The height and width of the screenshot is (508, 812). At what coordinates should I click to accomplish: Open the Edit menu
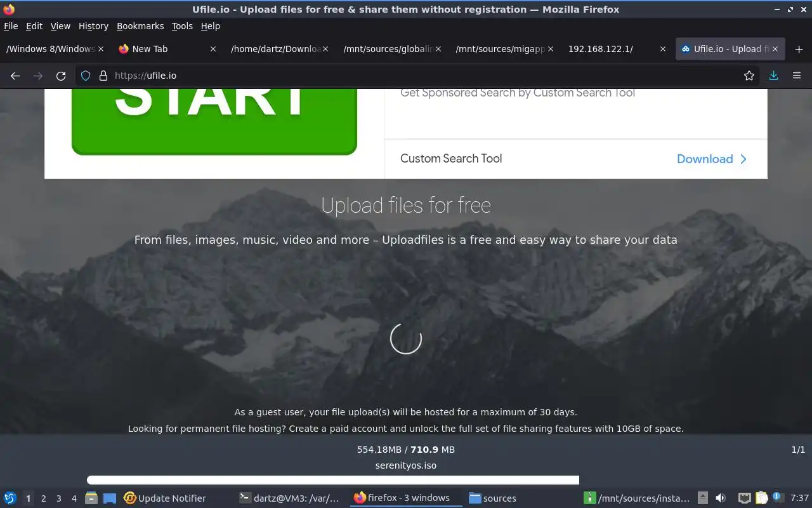tap(34, 26)
